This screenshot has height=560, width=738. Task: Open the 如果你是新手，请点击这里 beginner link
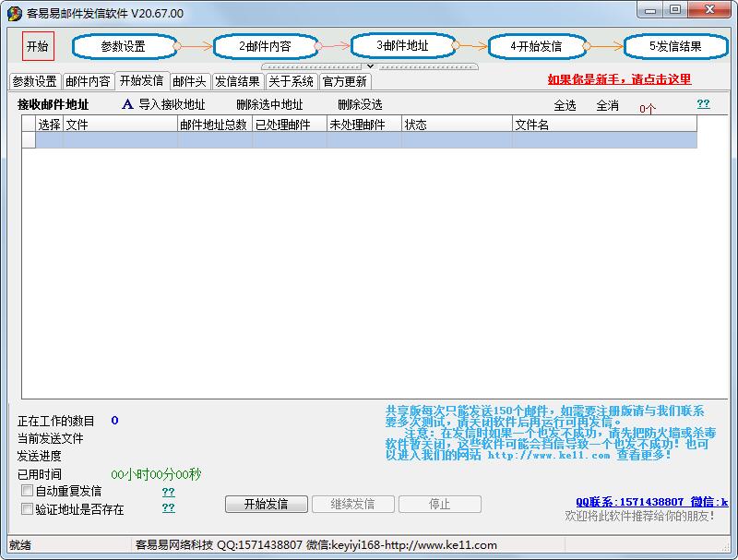point(620,80)
